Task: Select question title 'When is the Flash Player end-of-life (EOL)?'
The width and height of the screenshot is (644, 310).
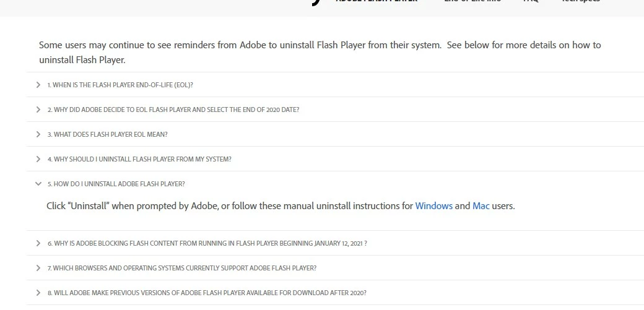Action: tap(120, 85)
